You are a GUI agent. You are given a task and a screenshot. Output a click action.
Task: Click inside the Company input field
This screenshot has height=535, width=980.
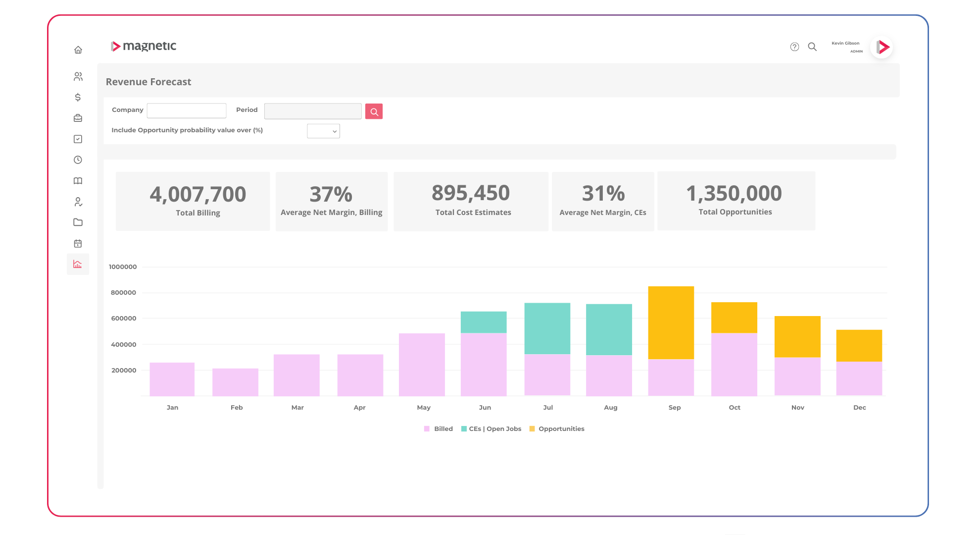[187, 110]
